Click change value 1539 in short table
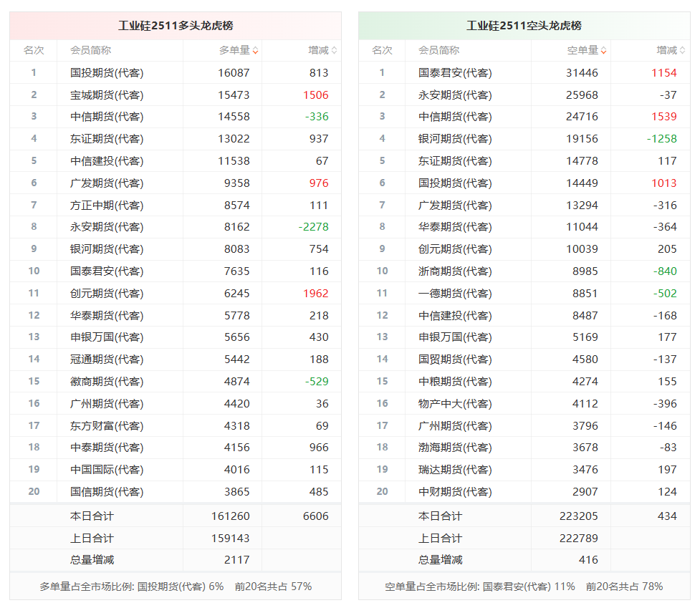Image resolution: width=700 pixels, height=608 pixels. [x=664, y=117]
